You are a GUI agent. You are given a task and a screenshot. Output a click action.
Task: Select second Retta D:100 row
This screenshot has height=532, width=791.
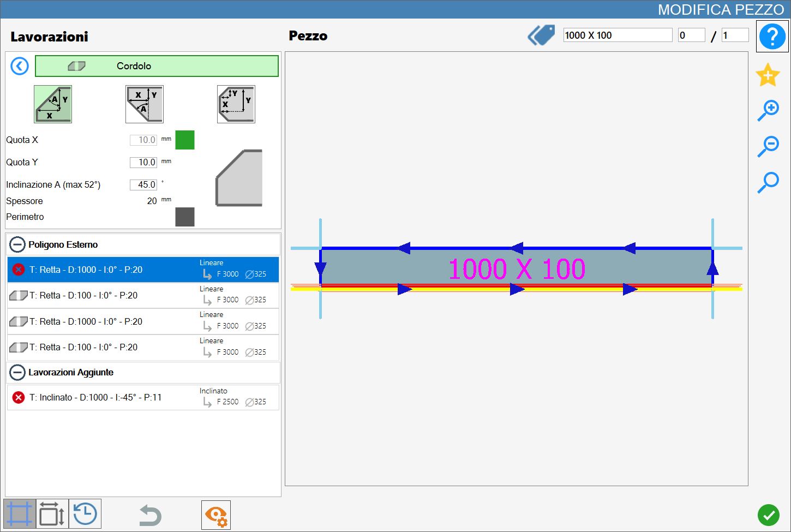143,348
